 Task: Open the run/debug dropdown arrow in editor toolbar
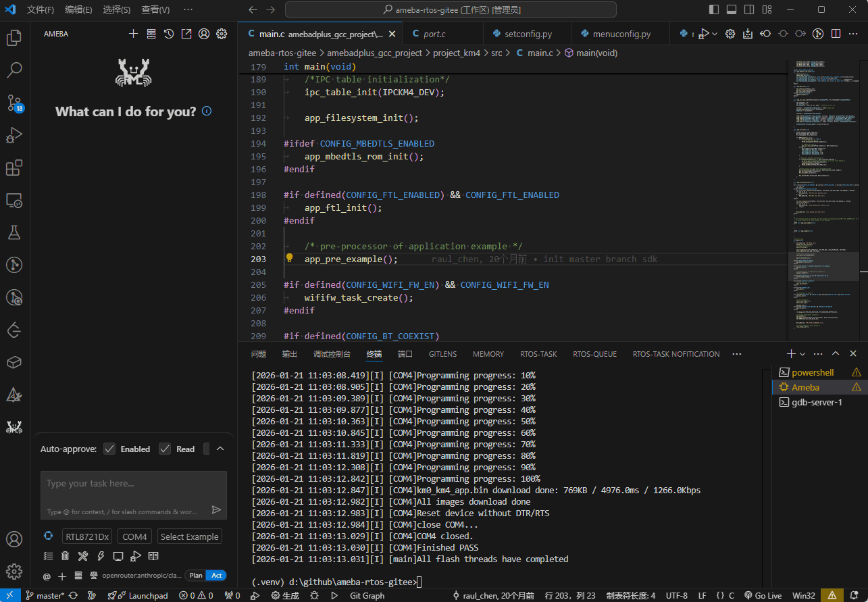[715, 34]
